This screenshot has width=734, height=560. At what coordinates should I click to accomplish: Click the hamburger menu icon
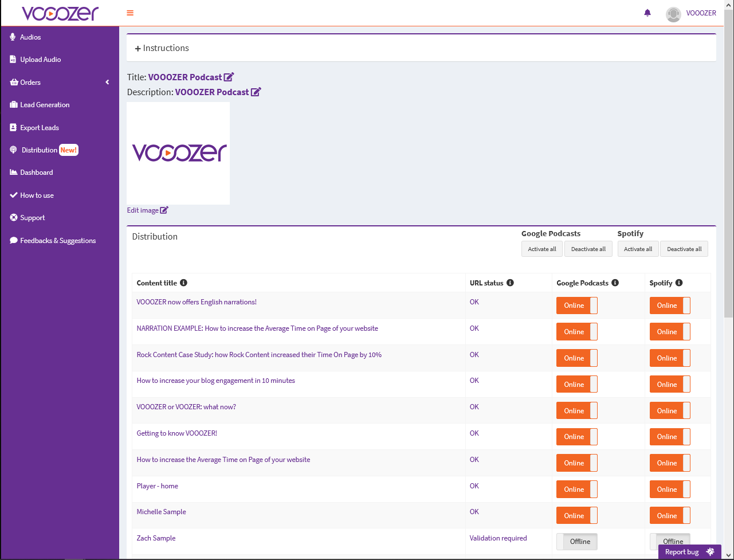130,13
